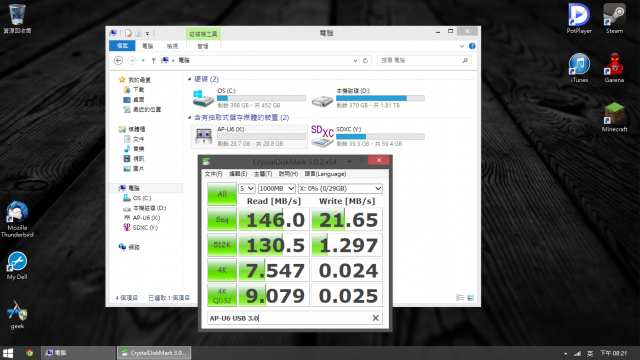The height and width of the screenshot is (360, 640).
Task: Run All benchmarks in CrystalDiskMark
Action: pyautogui.click(x=222, y=194)
